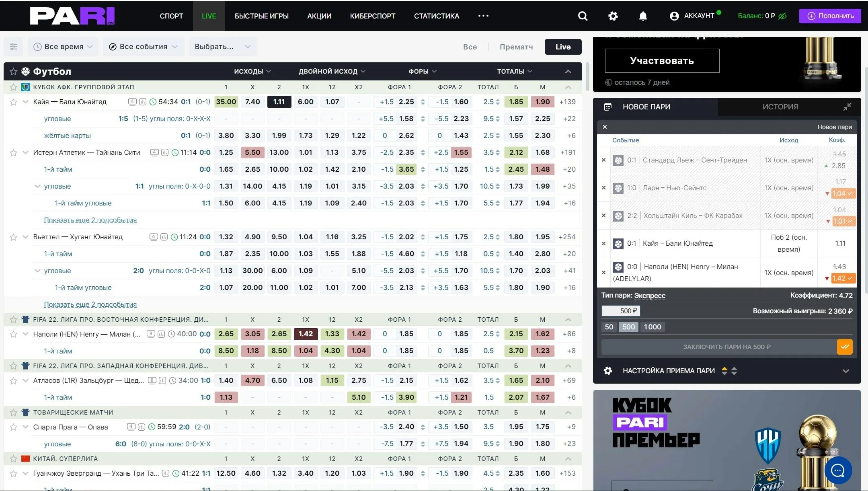This screenshot has height=491, width=868.
Task: Expand the ФОРЫ column dropdown
Action: click(x=423, y=72)
